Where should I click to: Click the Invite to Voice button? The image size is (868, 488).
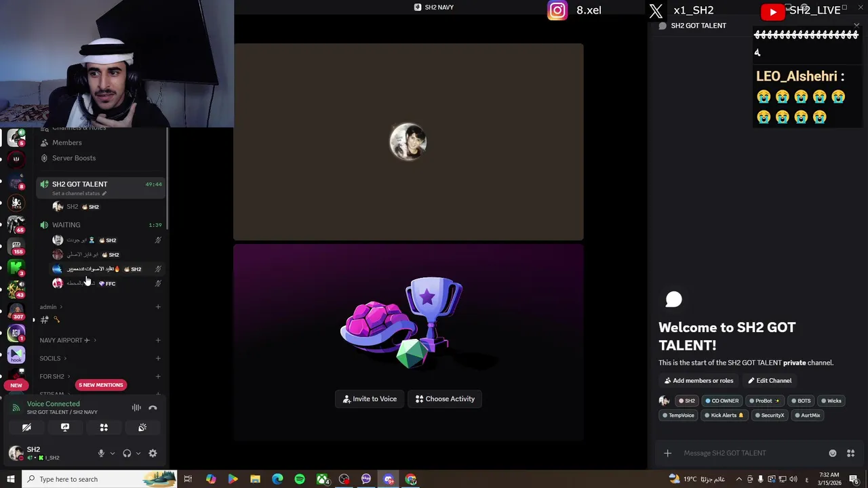[x=370, y=399]
